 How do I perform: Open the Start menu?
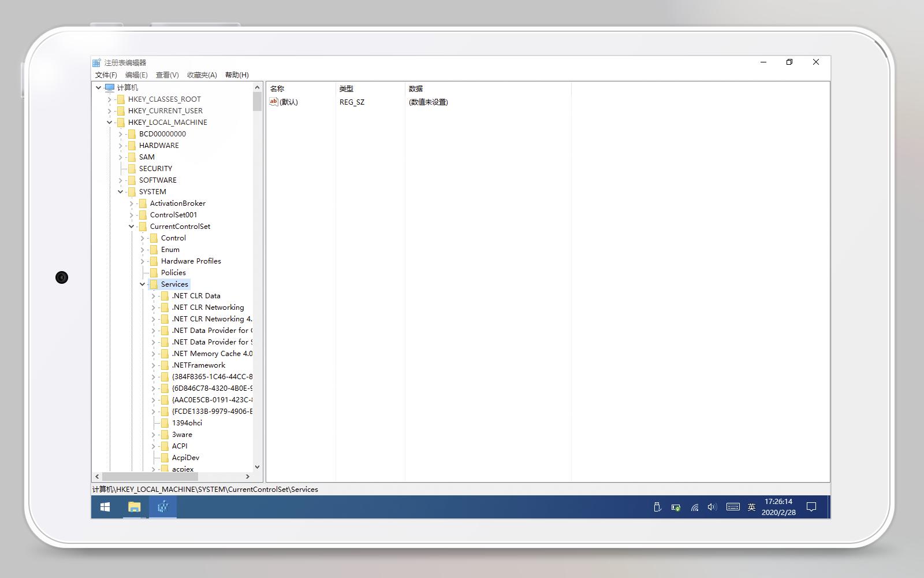click(105, 507)
